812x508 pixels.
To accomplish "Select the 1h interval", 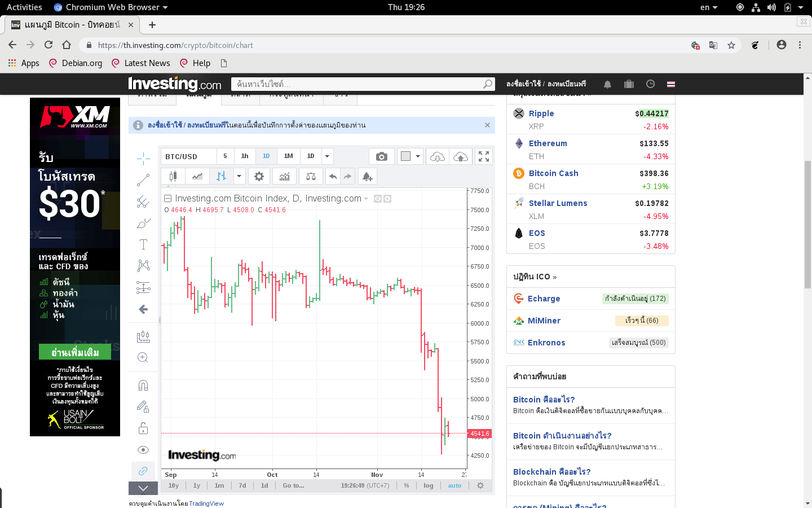I will (x=245, y=156).
